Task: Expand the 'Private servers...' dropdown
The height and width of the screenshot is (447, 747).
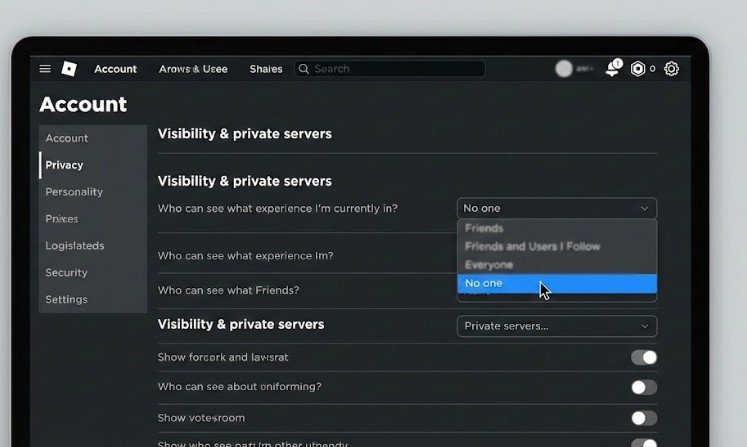Action: coord(557,326)
